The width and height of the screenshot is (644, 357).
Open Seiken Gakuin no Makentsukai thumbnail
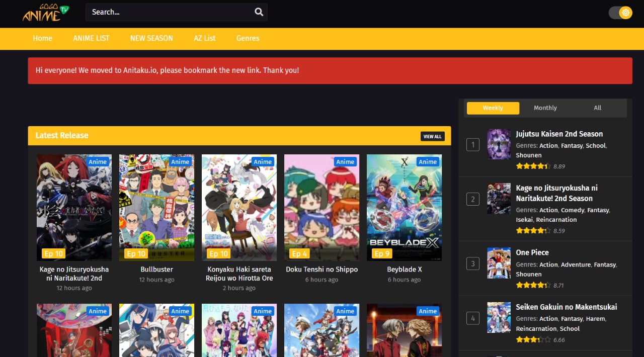click(x=499, y=317)
